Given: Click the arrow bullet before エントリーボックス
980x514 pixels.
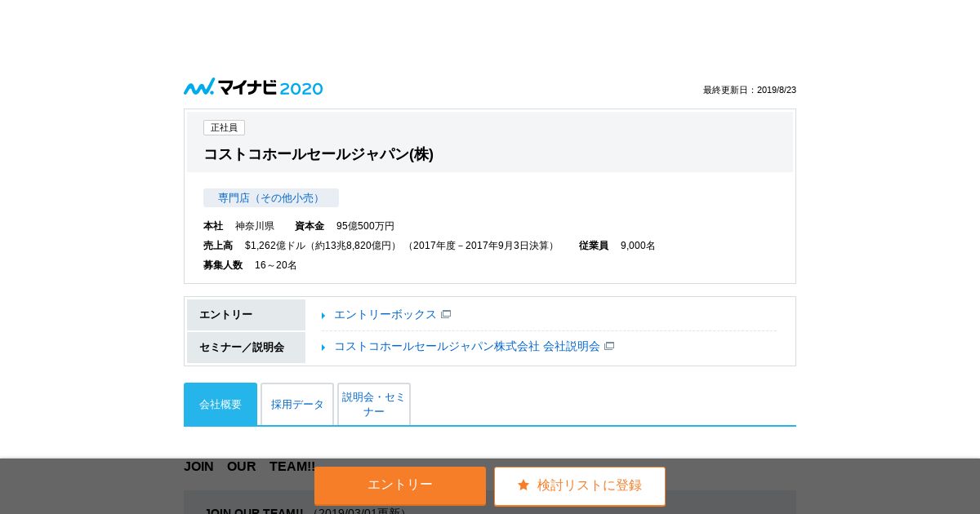Looking at the screenshot, I should [323, 315].
